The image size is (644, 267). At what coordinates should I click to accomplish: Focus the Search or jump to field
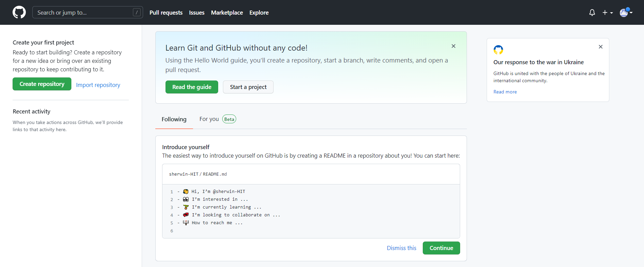pyautogui.click(x=87, y=13)
